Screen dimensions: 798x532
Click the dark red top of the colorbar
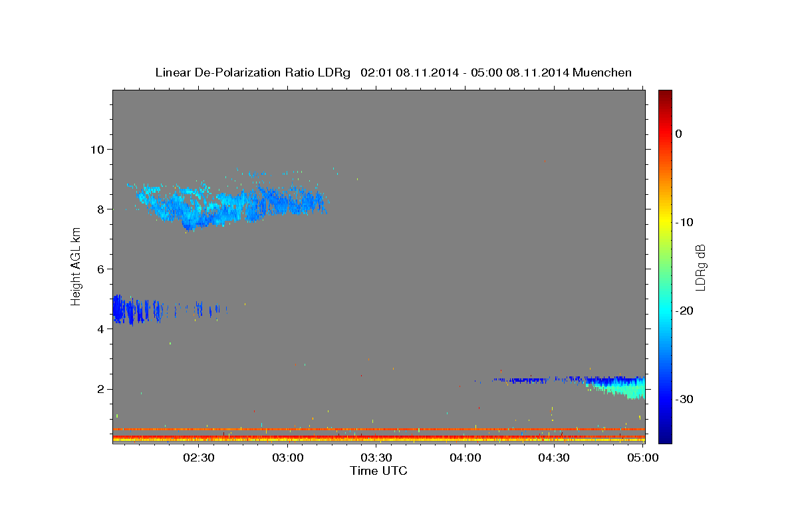(x=665, y=94)
